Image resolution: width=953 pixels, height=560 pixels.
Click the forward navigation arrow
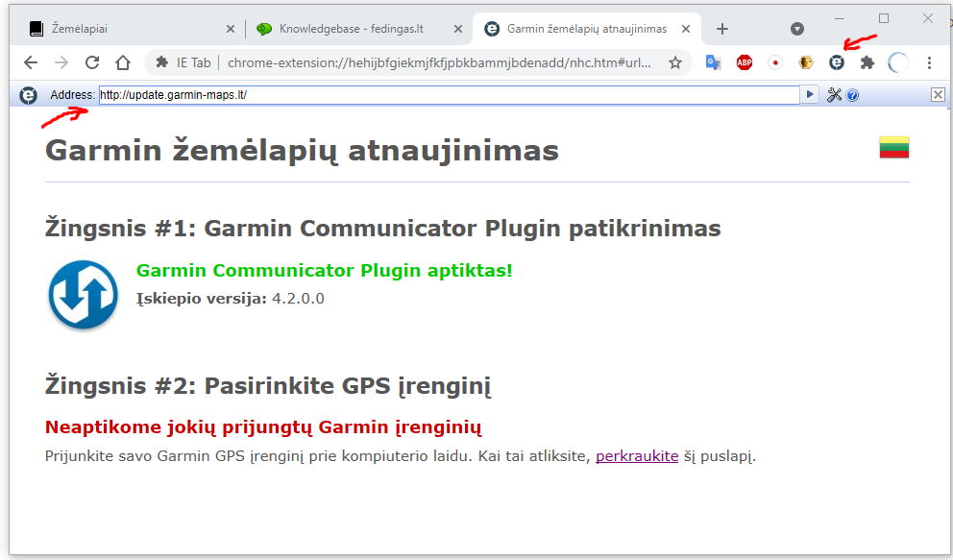pyautogui.click(x=61, y=62)
